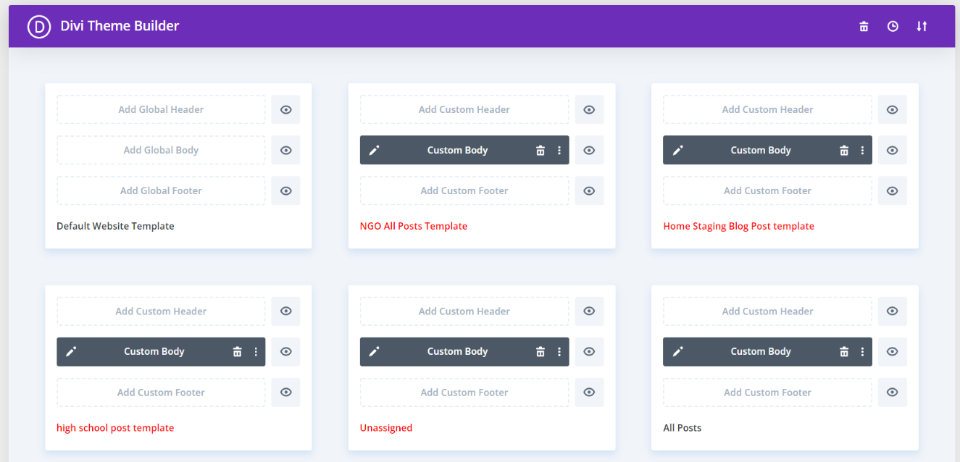Edit Custom Body of Home Staging Blog Post template
The image size is (960, 462).
(x=677, y=151)
